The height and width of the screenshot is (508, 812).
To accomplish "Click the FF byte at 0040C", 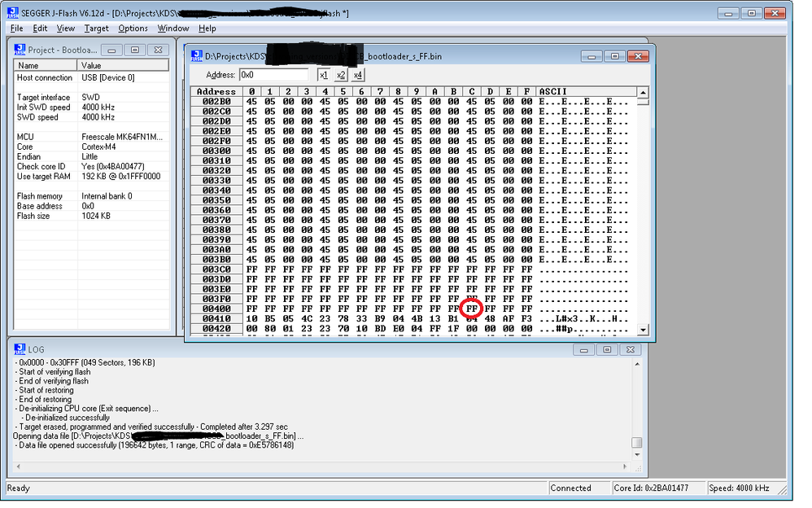I will (472, 309).
